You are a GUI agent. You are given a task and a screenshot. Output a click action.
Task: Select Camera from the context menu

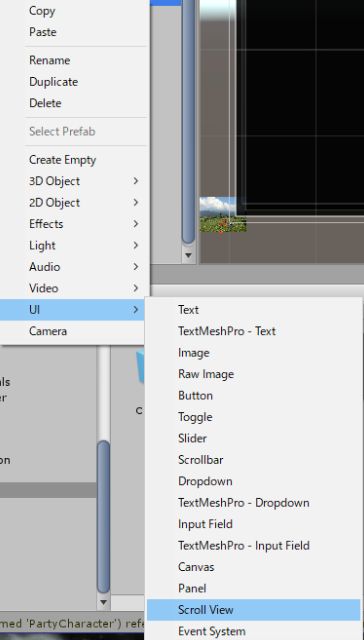pyautogui.click(x=48, y=331)
